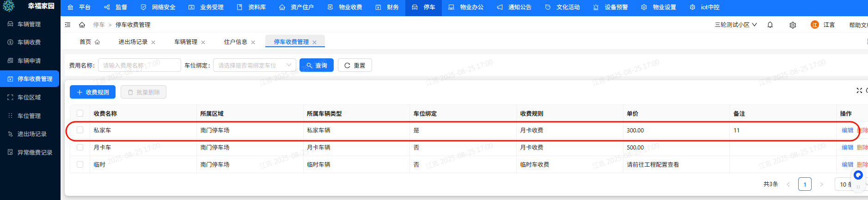Click the fullscreen expand icon above table
The image size is (868, 200).
tap(859, 90)
